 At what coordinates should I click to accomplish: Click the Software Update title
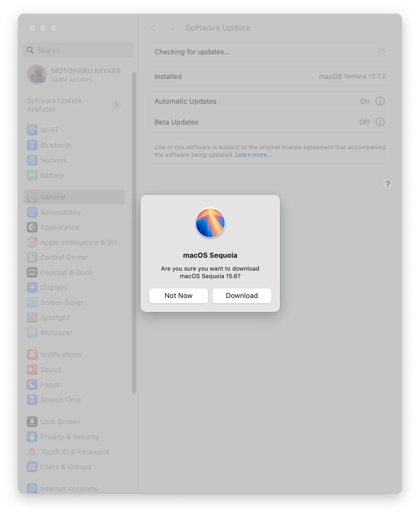point(218,28)
